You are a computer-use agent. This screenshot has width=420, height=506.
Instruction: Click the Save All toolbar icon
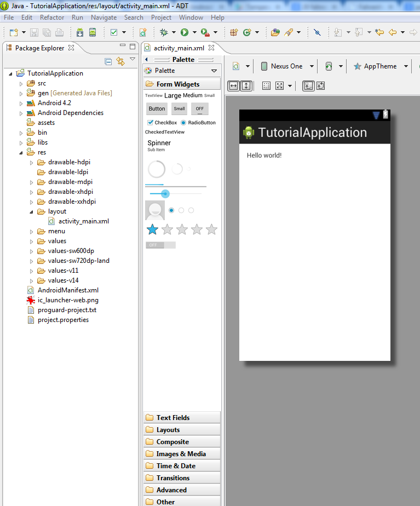pyautogui.click(x=47, y=32)
